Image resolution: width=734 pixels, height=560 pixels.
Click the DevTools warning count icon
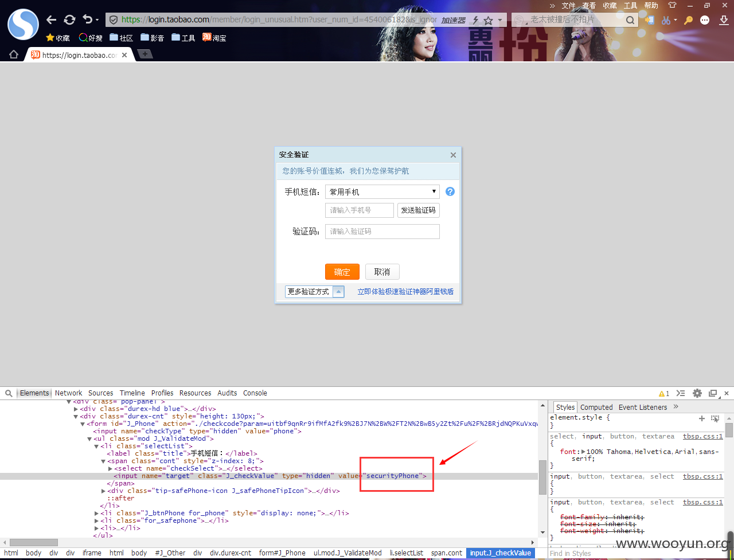click(664, 394)
